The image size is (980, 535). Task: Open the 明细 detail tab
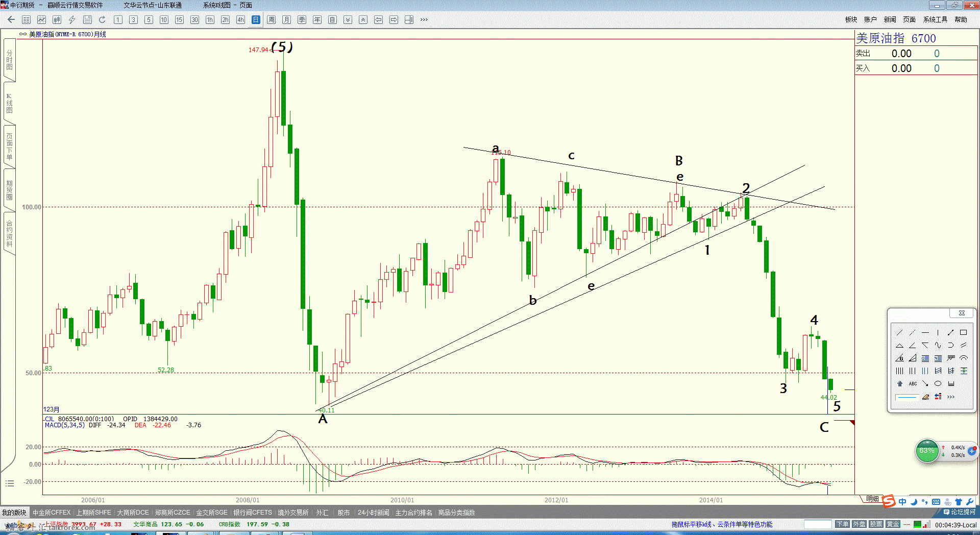(872, 499)
